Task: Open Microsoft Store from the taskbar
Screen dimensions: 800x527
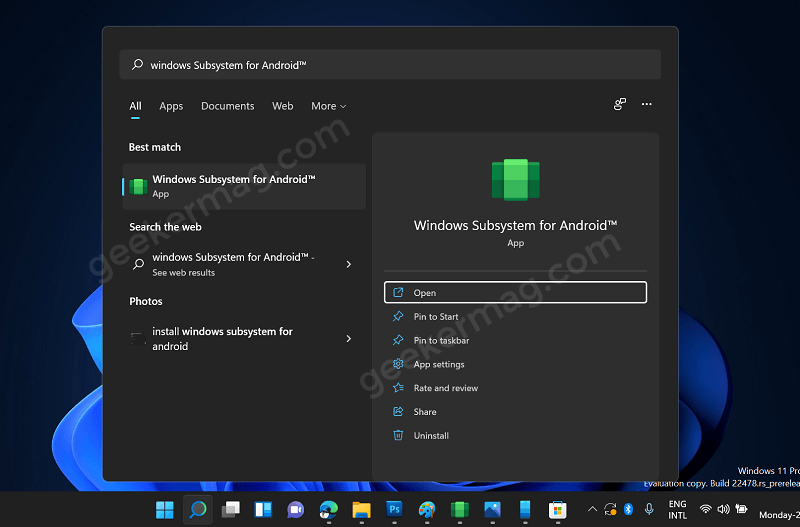Action: coord(558,509)
